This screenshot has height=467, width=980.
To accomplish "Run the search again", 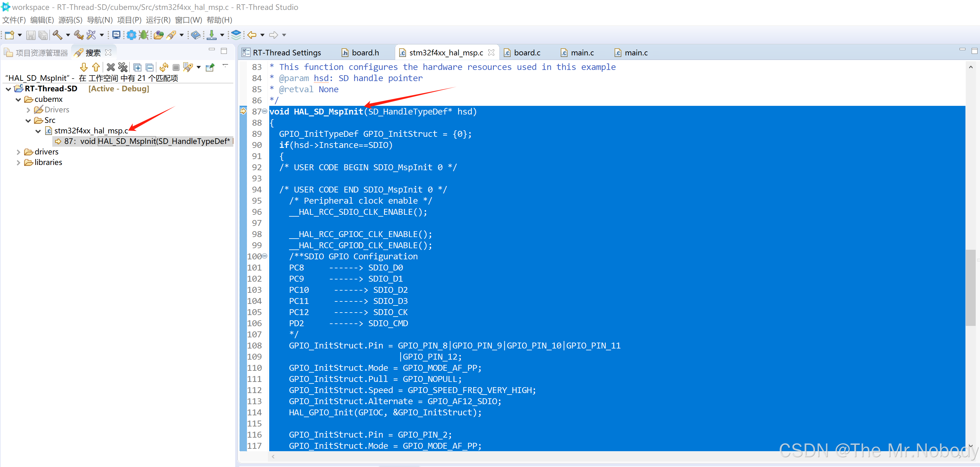I will [x=164, y=67].
